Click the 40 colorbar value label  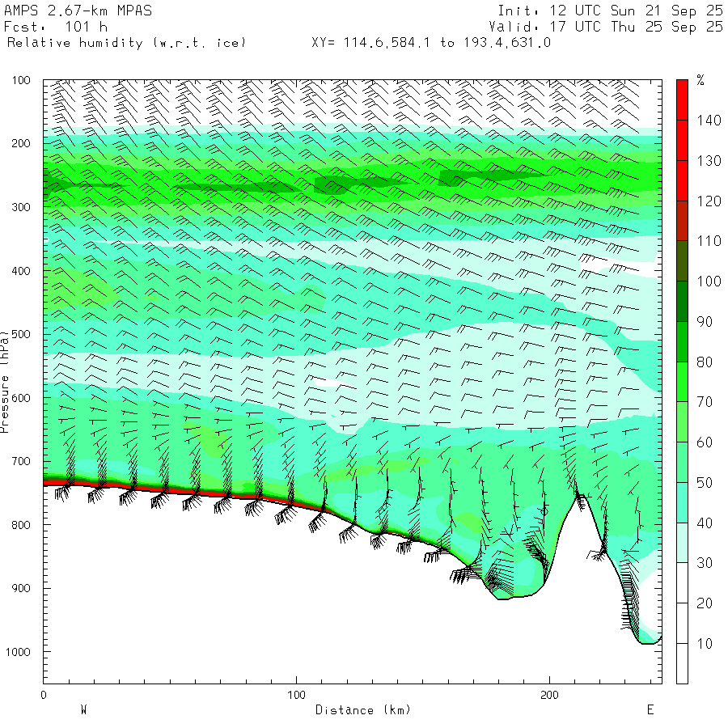tap(705, 523)
